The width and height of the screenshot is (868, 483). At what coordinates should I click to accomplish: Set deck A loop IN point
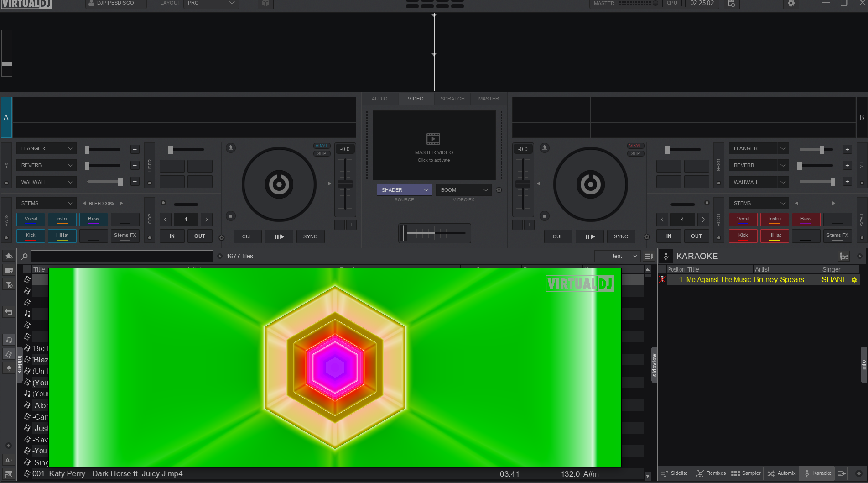click(172, 236)
